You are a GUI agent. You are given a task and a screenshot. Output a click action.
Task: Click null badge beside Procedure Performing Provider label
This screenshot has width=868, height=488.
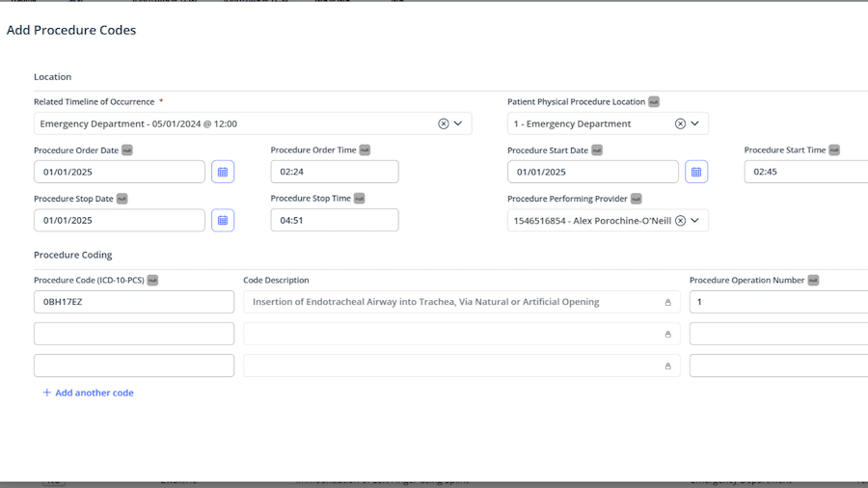(x=637, y=199)
